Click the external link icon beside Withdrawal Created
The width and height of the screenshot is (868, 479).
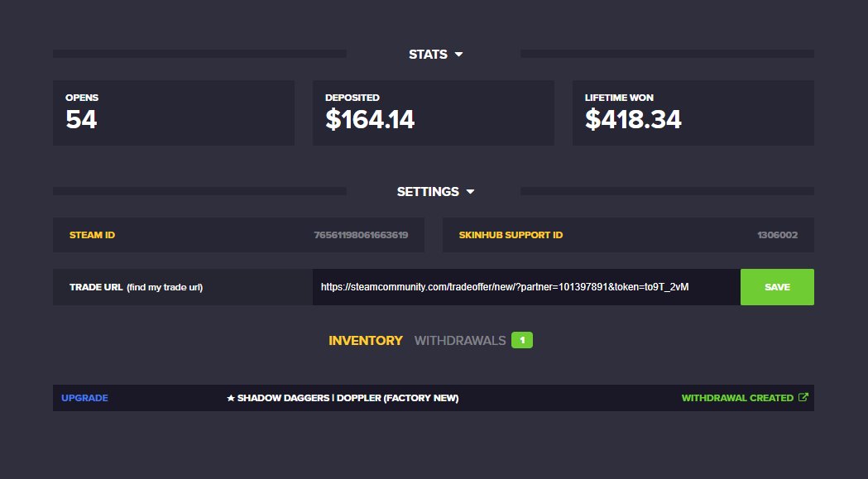pyautogui.click(x=803, y=397)
